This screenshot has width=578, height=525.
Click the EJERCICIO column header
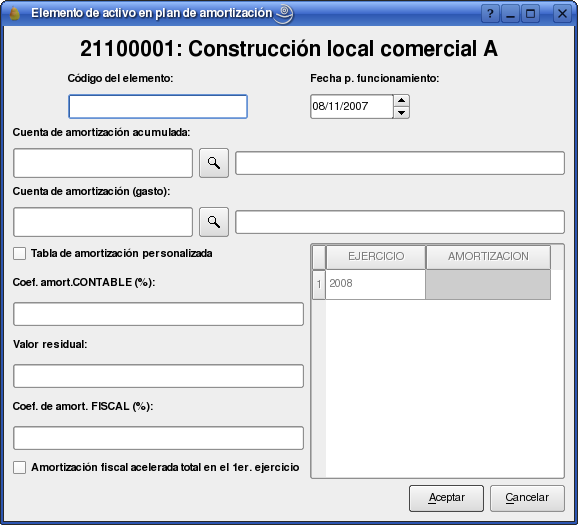click(376, 257)
